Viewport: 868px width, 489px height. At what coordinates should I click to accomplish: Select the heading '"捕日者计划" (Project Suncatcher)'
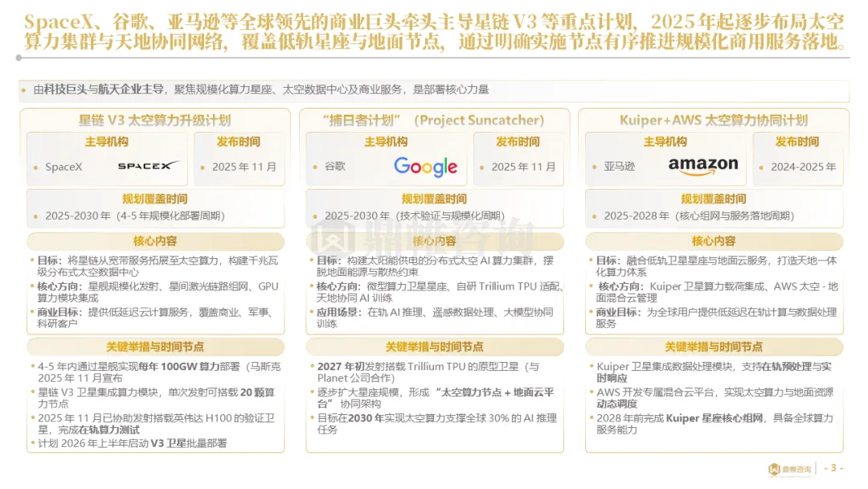click(x=433, y=120)
